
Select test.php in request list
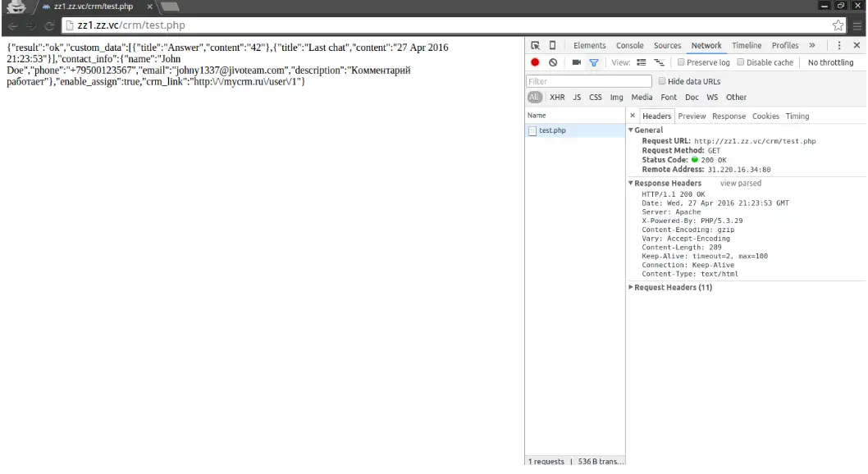pos(551,130)
